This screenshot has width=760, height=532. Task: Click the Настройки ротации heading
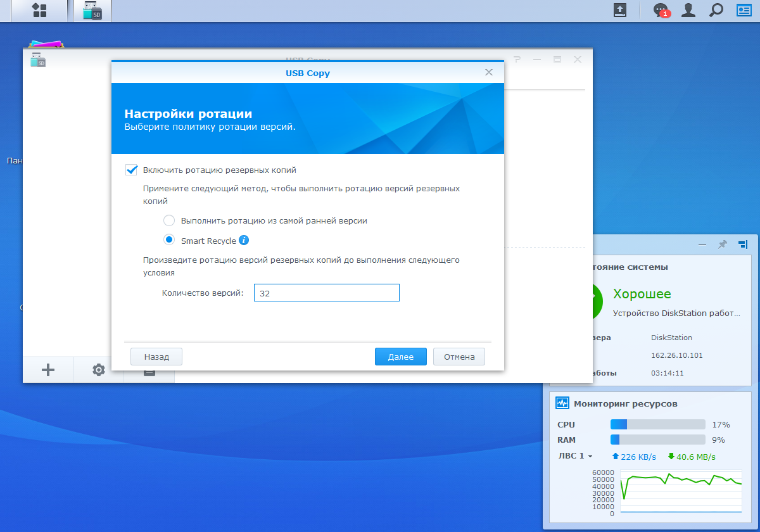click(x=188, y=114)
